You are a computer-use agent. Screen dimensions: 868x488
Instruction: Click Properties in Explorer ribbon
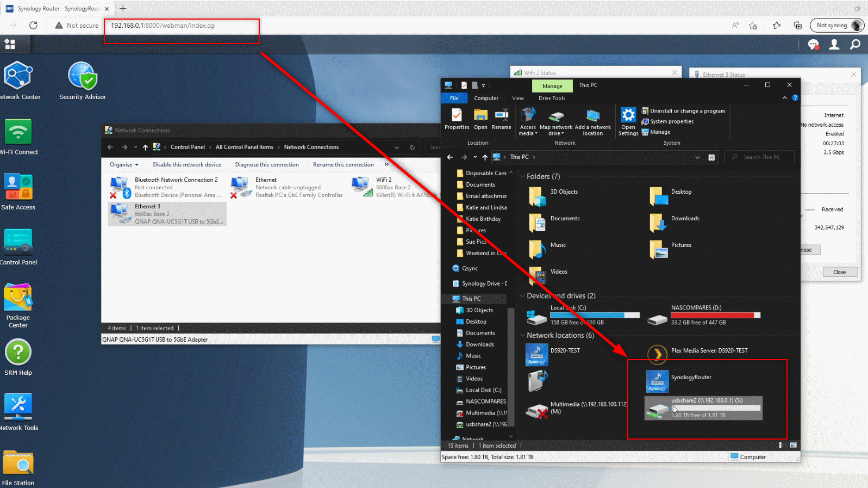coord(457,119)
